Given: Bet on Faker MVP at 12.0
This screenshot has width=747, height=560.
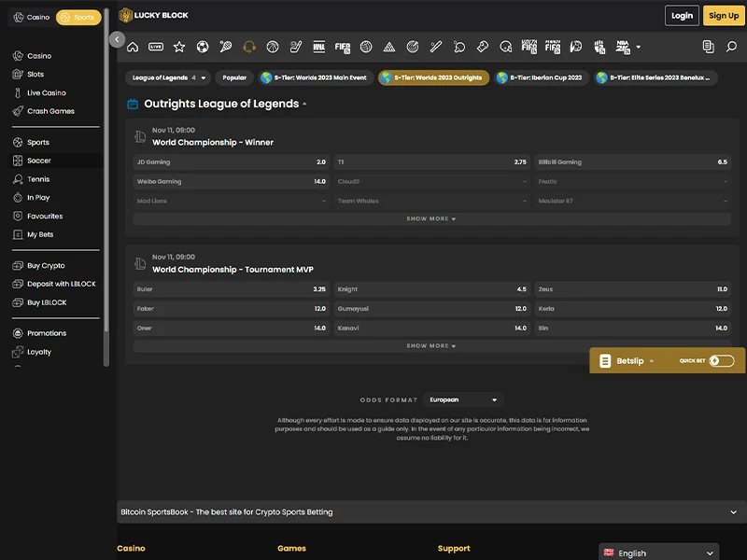Looking at the screenshot, I should coord(232,309).
